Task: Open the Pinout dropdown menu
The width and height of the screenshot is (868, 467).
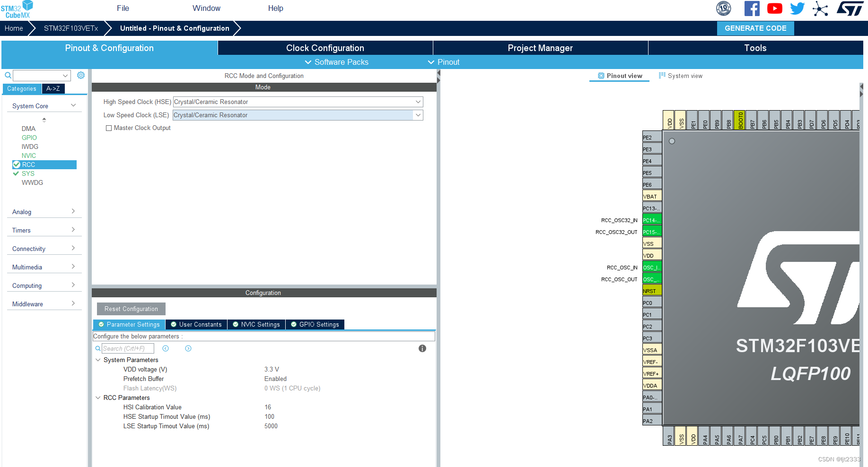Action: (x=443, y=62)
